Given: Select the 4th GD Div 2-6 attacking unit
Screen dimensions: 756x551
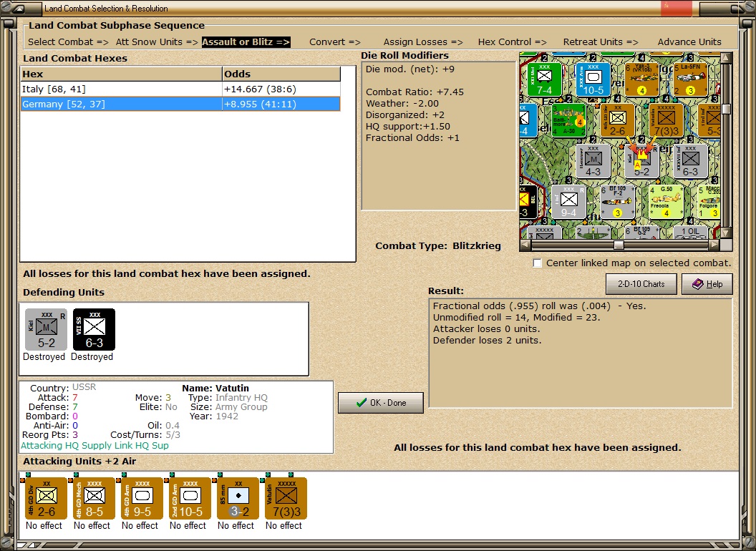Looking at the screenshot, I should [46, 498].
